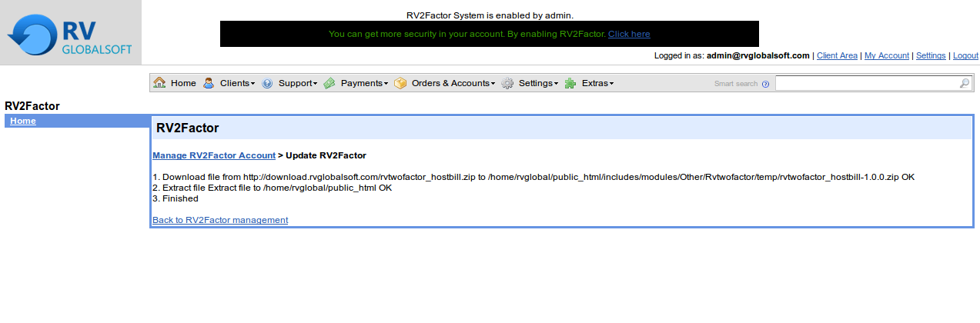Viewport: 980px width, 323px height.
Task: Open the Manage RV2Factor Account breadcrumb link
Action: [x=214, y=155]
